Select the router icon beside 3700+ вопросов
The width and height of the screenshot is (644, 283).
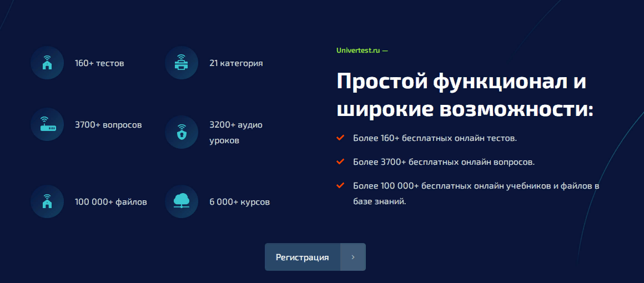click(x=47, y=124)
